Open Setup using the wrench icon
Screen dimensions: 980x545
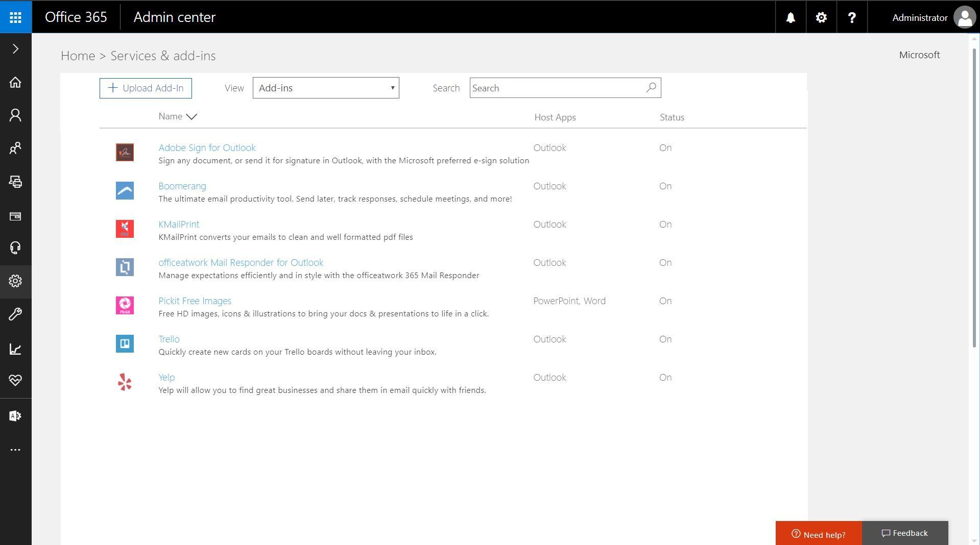click(15, 314)
